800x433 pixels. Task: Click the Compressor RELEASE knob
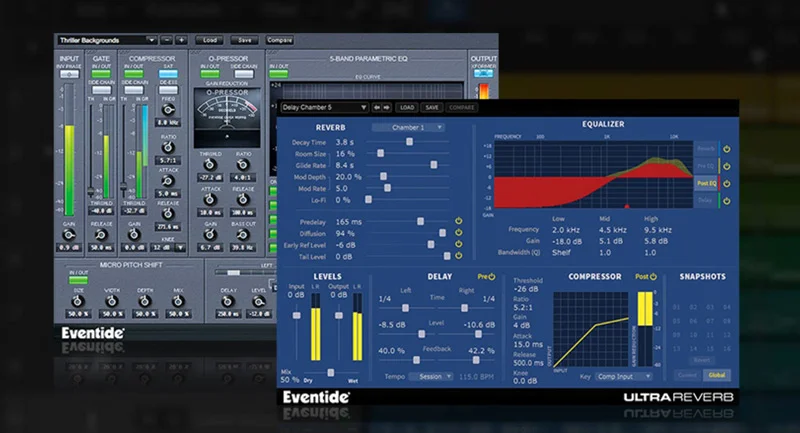168,213
